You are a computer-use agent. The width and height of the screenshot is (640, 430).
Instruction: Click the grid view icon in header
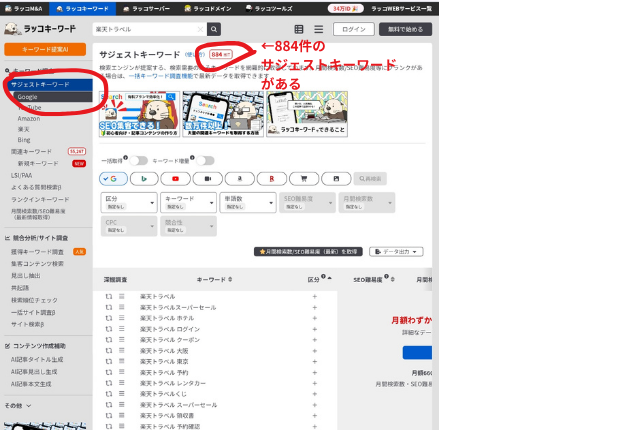pos(299,30)
